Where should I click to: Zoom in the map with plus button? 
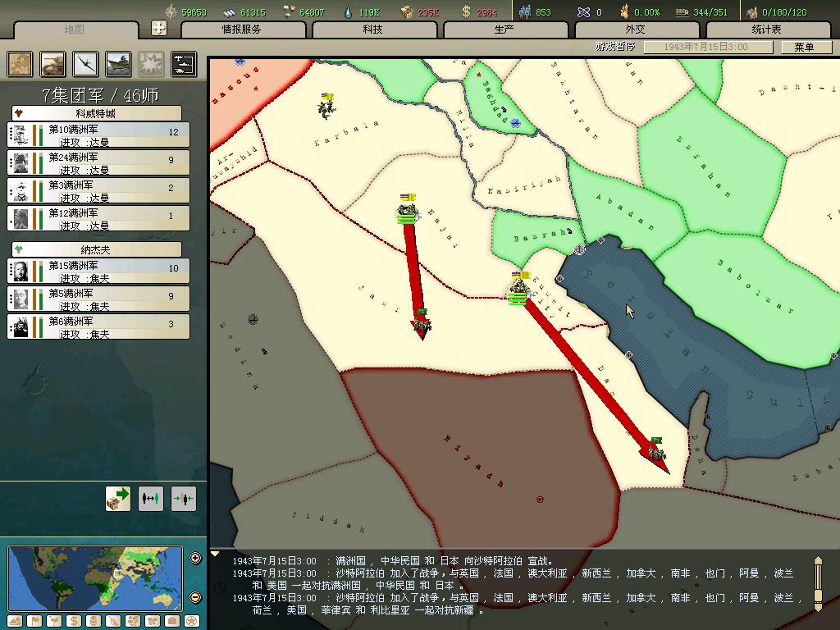(195, 559)
